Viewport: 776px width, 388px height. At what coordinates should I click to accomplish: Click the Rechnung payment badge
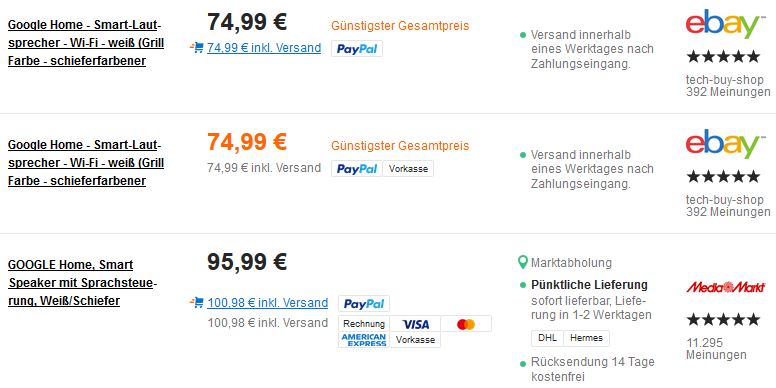[364, 324]
